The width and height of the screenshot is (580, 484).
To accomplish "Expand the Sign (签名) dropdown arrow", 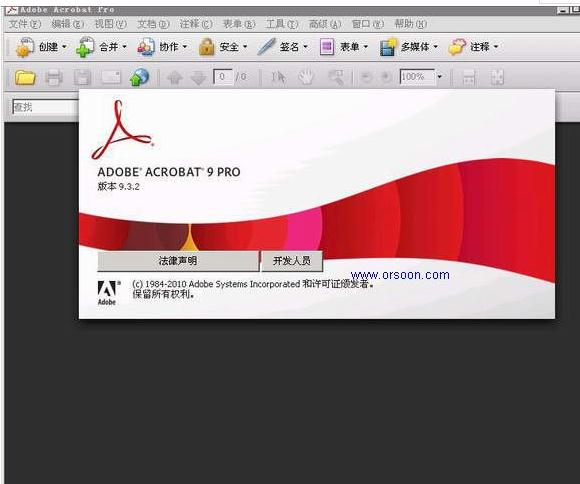I will coord(306,47).
